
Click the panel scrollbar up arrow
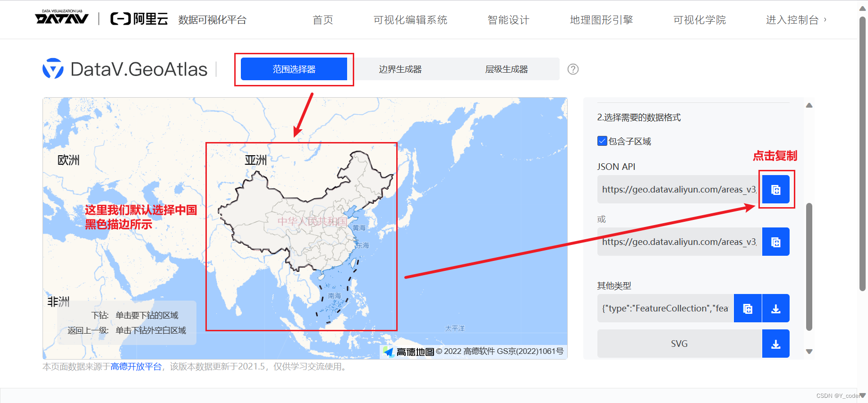(x=809, y=105)
